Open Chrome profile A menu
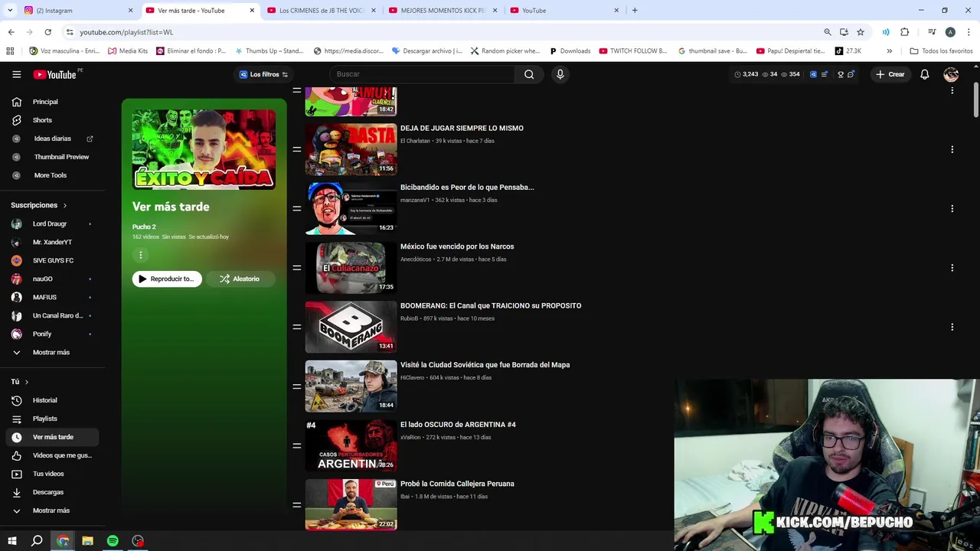The height and width of the screenshot is (551, 980). (x=950, y=32)
